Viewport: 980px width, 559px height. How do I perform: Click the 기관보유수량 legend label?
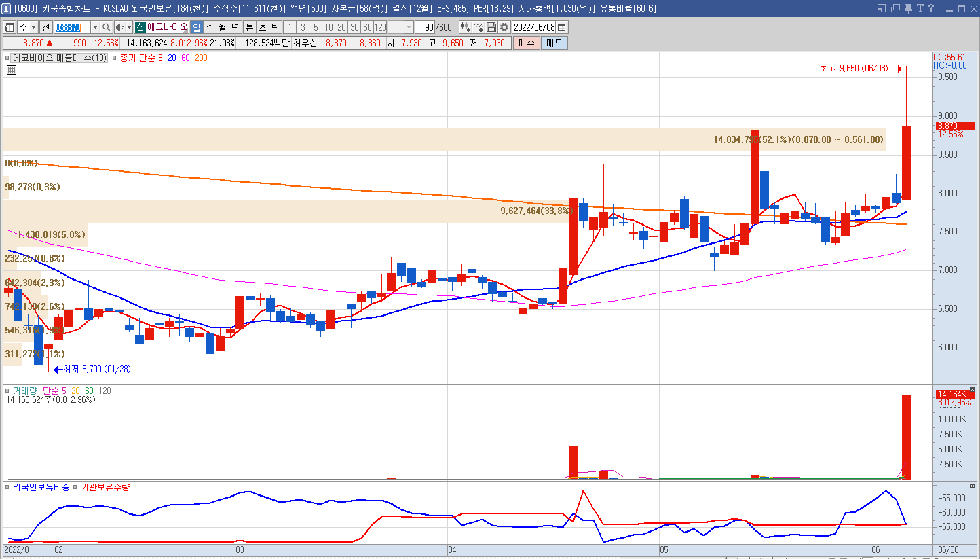[x=105, y=487]
